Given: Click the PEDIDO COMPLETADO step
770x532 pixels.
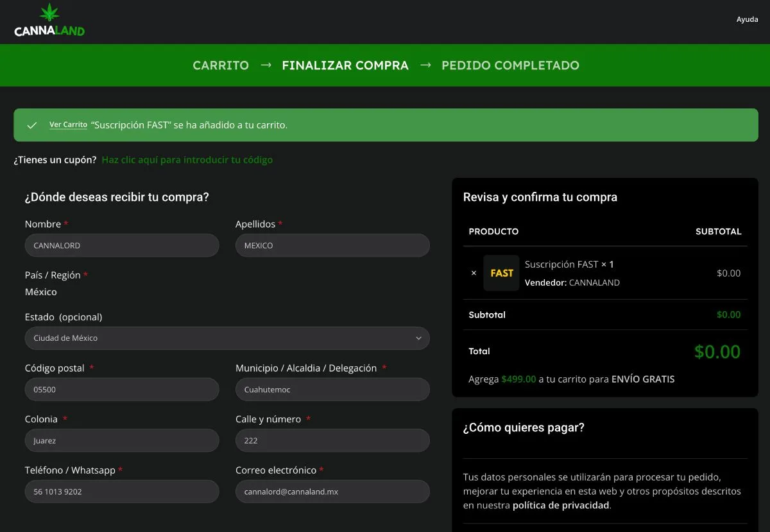Looking at the screenshot, I should pyautogui.click(x=510, y=65).
